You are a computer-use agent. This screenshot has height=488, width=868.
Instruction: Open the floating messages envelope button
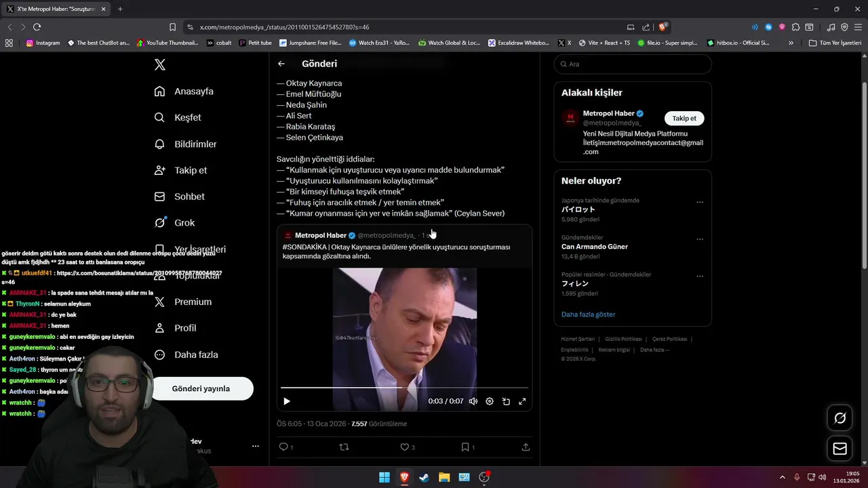840,448
